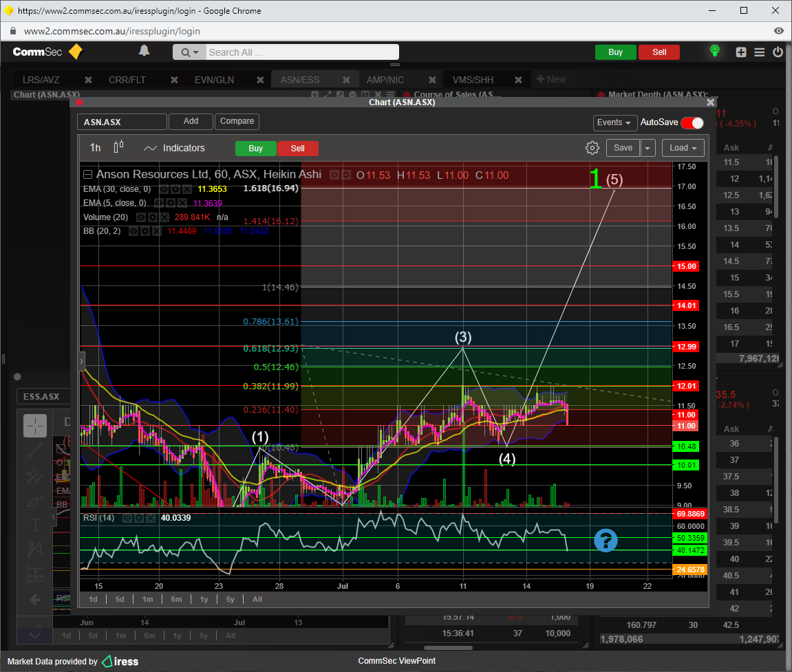Open the Load dropdown
Image resolution: width=792 pixels, height=672 pixels.
683,148
